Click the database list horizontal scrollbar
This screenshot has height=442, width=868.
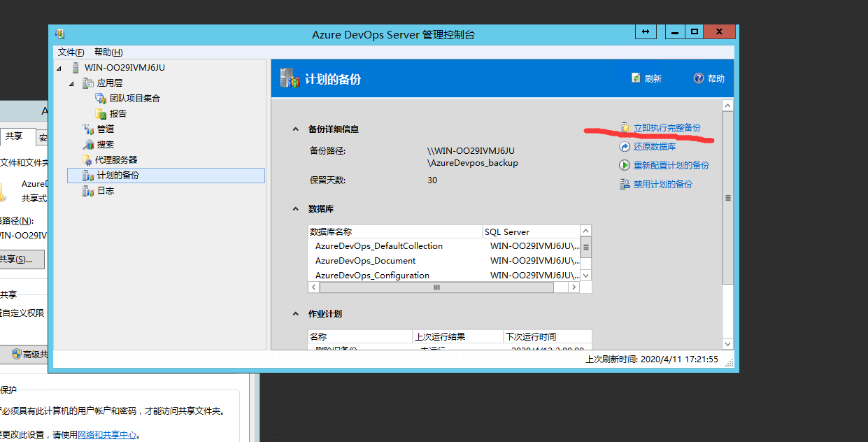436,287
